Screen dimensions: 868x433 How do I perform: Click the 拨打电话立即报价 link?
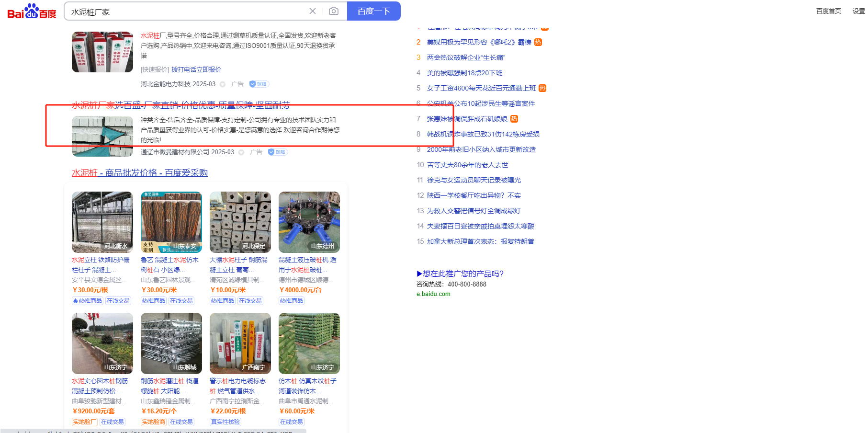pos(196,69)
